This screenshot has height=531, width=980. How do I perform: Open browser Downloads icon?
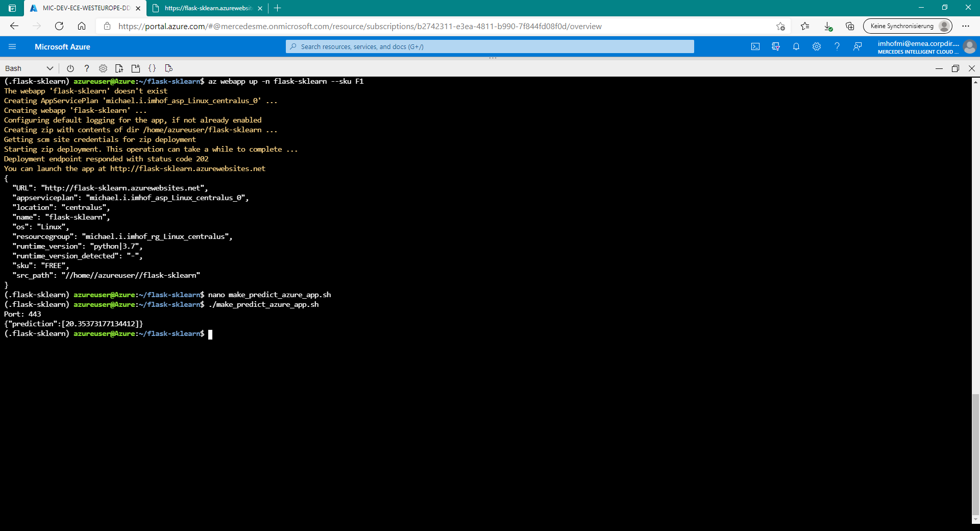click(x=827, y=26)
